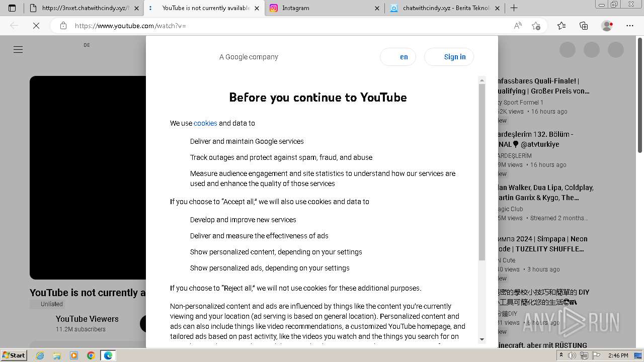View site information lock icon
Image resolution: width=644 pixels, height=362 pixels.
click(x=63, y=26)
